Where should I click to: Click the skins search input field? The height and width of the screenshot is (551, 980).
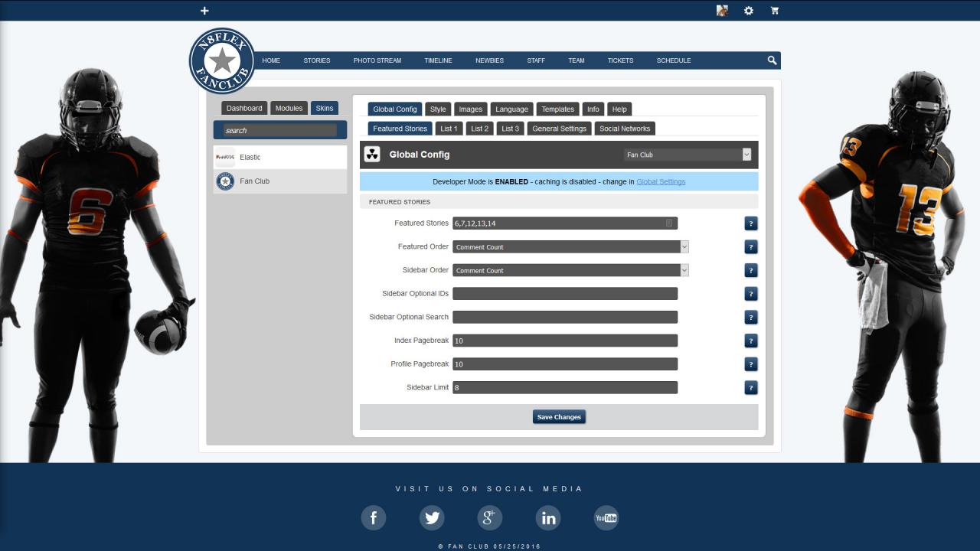279,130
